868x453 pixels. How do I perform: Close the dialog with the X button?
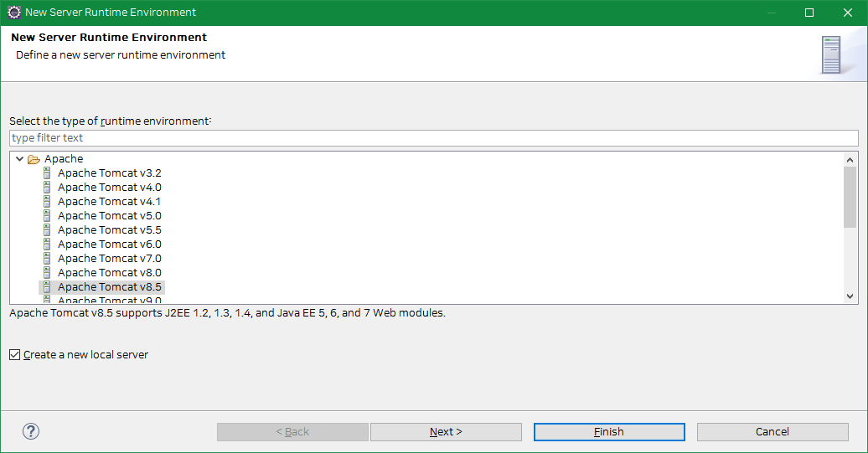[x=848, y=13]
